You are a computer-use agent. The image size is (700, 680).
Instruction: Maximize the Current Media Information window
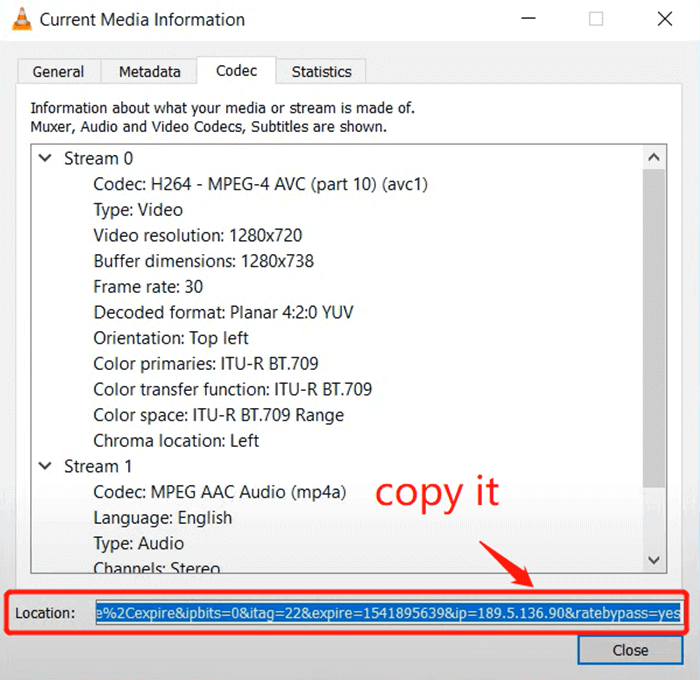pyautogui.click(x=596, y=19)
